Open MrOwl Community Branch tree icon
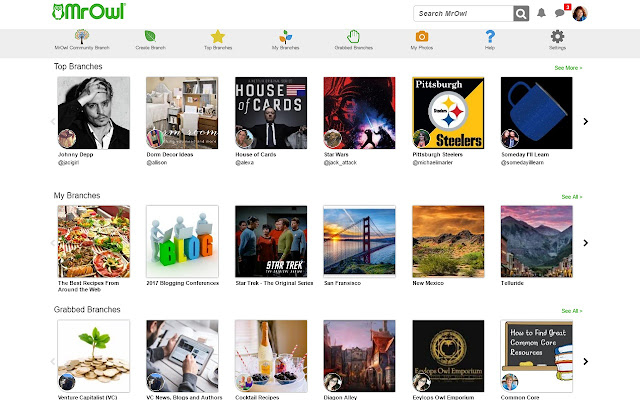The width and height of the screenshot is (640, 400). pos(82,36)
